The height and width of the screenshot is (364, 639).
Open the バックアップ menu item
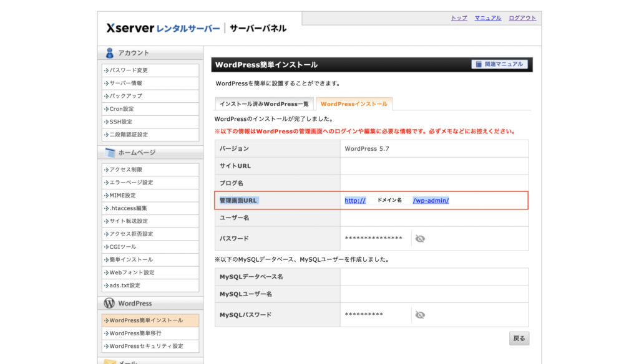pos(150,96)
